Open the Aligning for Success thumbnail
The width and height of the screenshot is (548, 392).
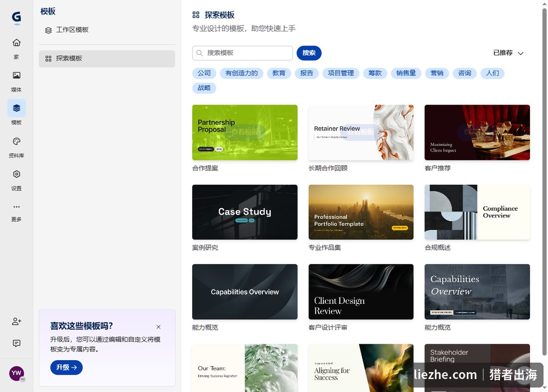pyautogui.click(x=361, y=368)
